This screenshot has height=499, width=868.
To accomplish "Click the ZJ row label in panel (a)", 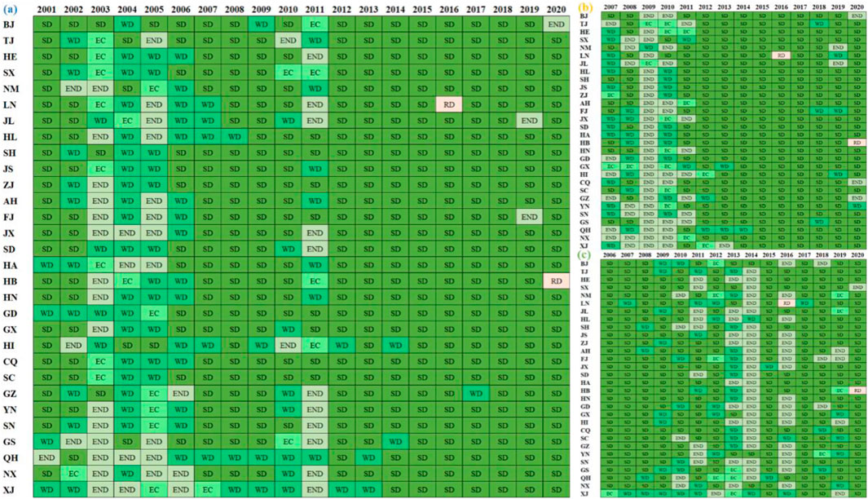I will tap(9, 185).
